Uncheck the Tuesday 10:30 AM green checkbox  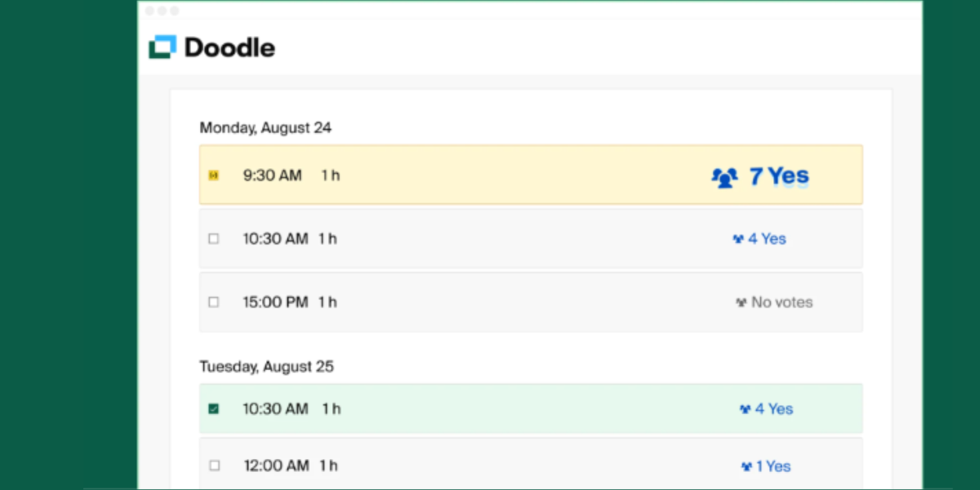click(214, 408)
